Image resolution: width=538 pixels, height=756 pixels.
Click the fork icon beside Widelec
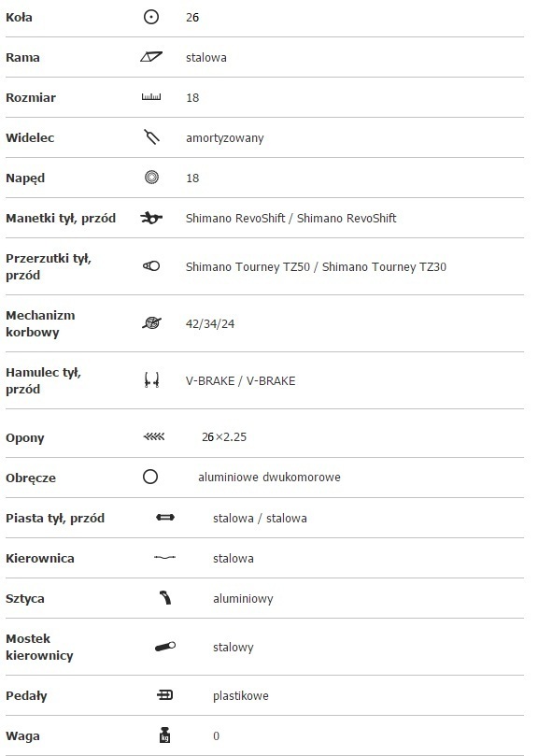(x=151, y=137)
